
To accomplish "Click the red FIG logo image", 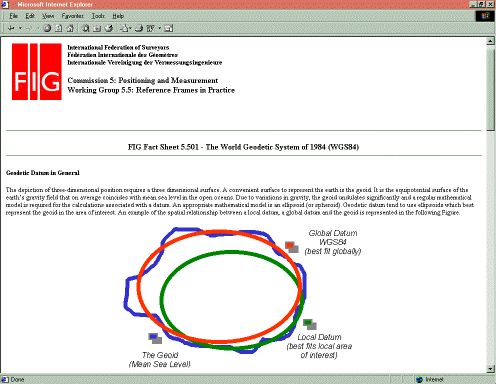I will (x=37, y=71).
